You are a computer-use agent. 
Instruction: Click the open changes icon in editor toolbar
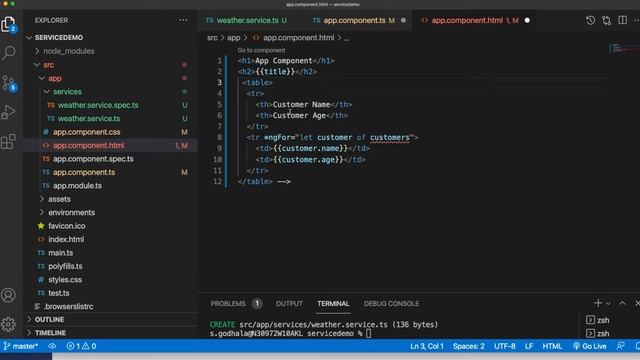607,20
